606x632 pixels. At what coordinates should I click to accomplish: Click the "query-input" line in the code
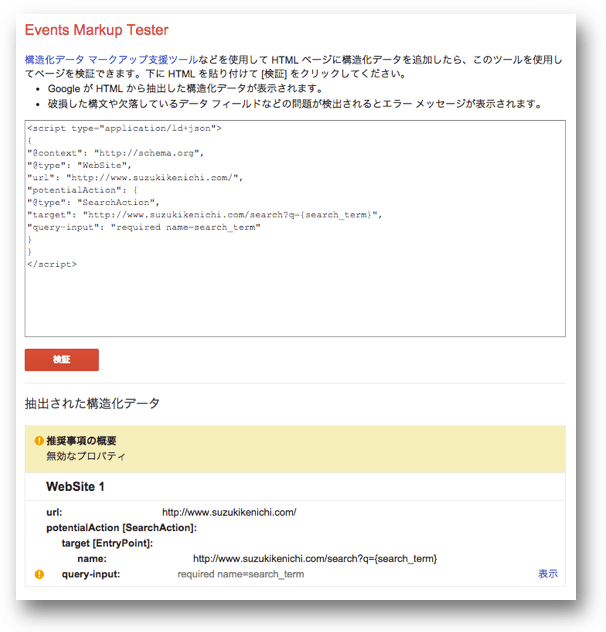[144, 227]
